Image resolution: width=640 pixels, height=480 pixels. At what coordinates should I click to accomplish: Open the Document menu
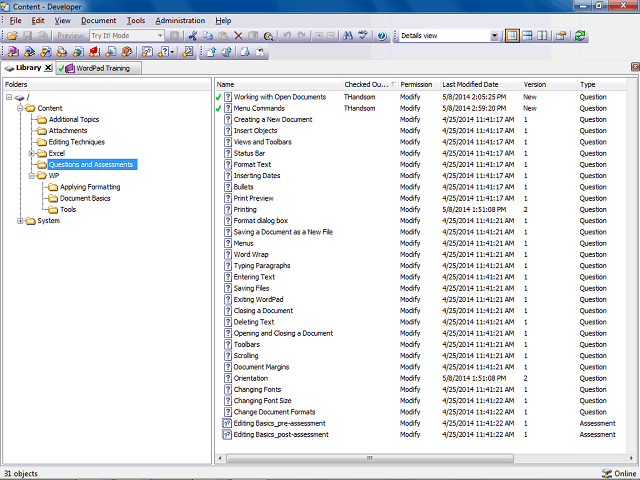coord(98,20)
